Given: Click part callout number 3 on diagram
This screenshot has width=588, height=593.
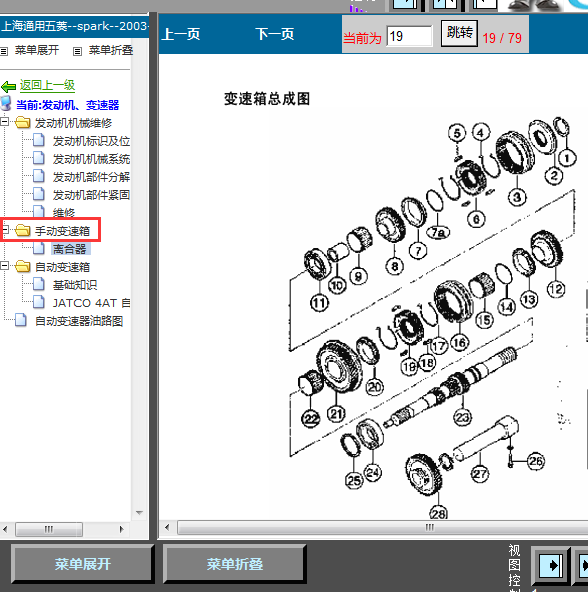Looking at the screenshot, I should pos(517,197).
